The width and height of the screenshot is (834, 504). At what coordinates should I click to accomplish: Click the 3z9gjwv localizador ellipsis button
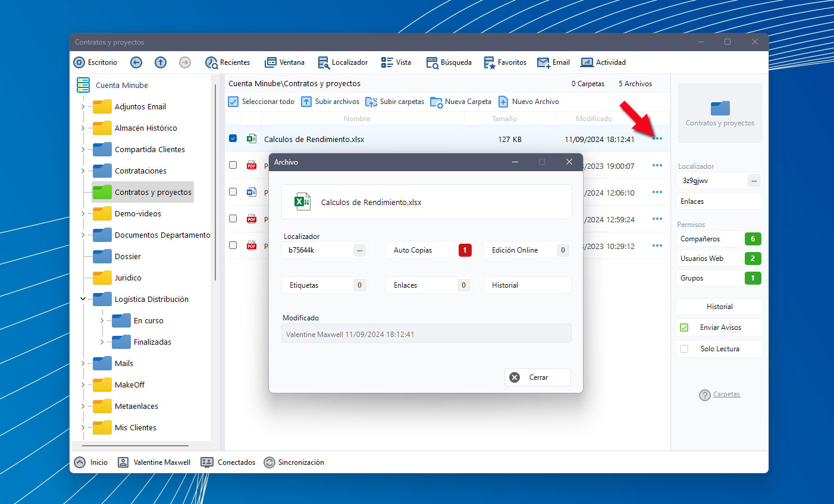pos(754,181)
